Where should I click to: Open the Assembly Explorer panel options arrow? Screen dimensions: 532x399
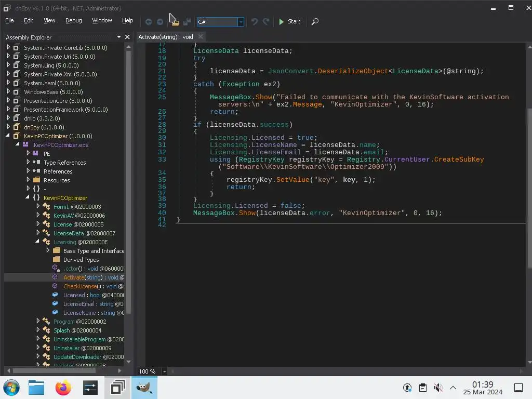119,37
